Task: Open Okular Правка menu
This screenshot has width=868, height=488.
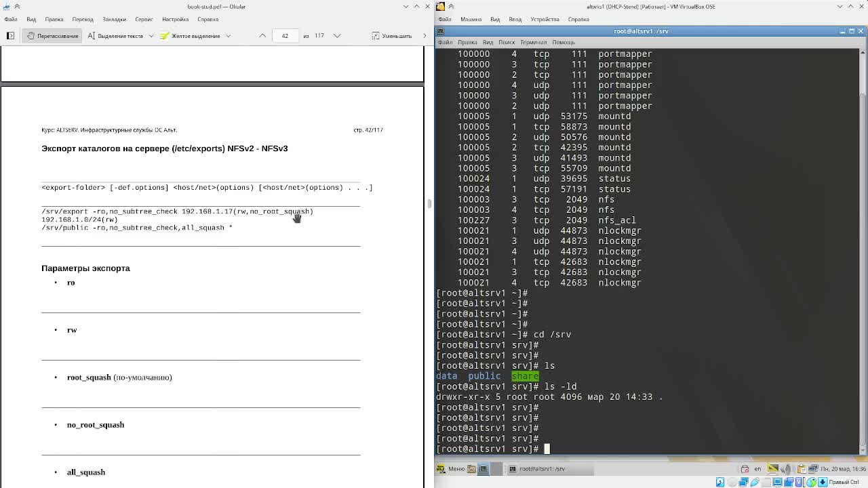Action: (x=54, y=19)
